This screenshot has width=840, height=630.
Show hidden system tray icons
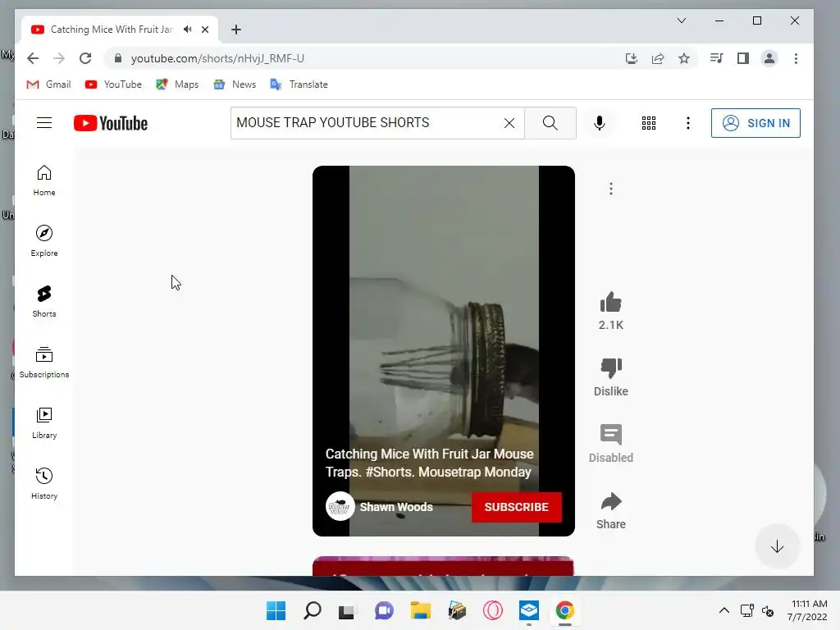point(724,610)
